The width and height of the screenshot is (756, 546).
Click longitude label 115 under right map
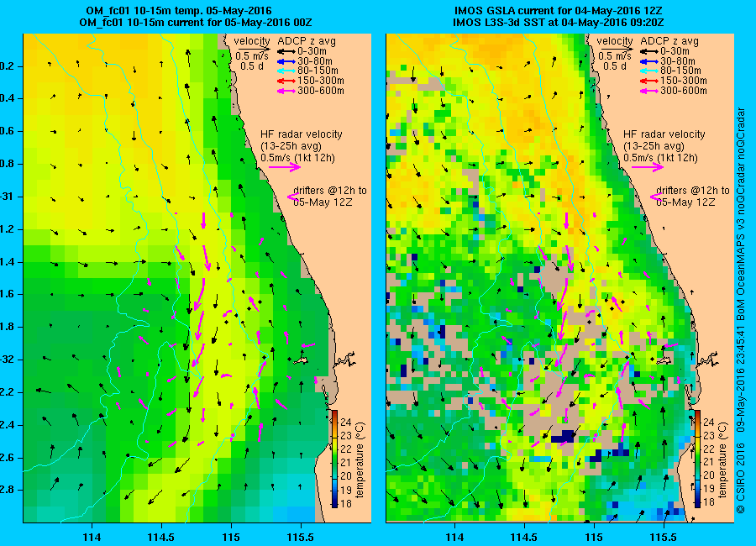coord(594,537)
